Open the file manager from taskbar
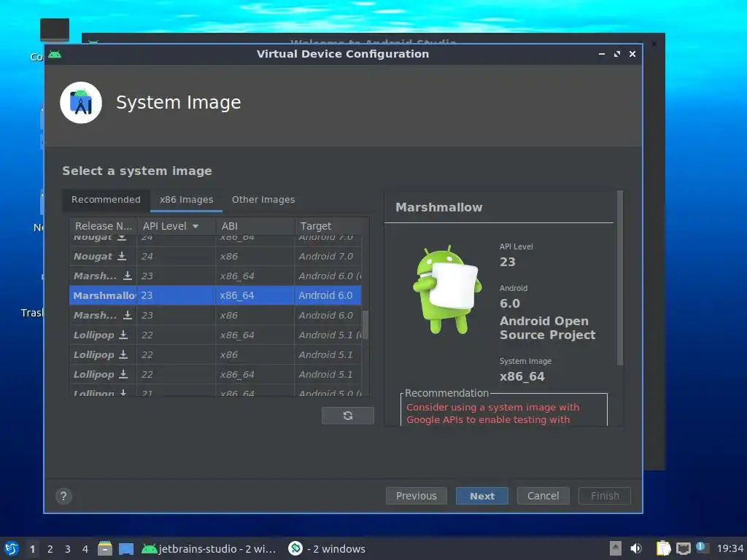 point(105,548)
